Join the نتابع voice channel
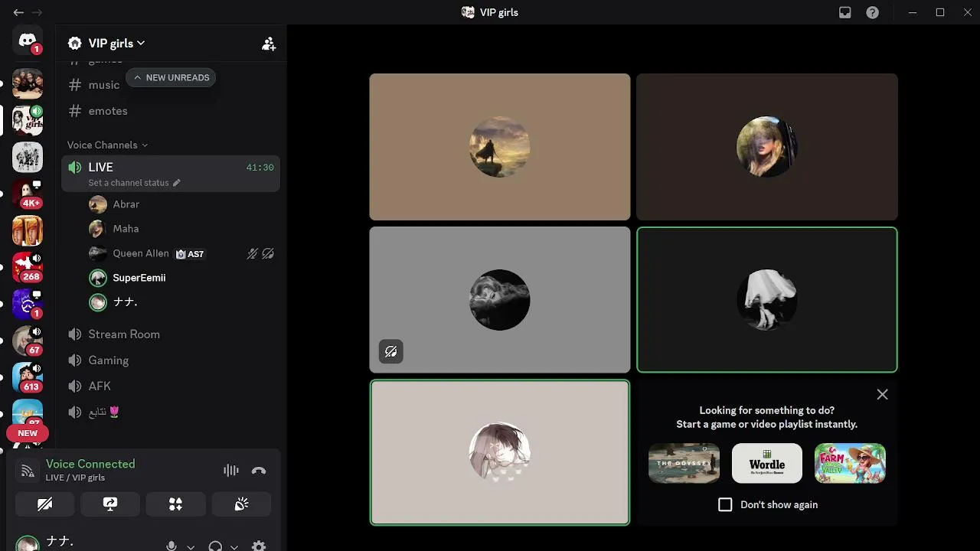The image size is (980, 551). pos(171,412)
